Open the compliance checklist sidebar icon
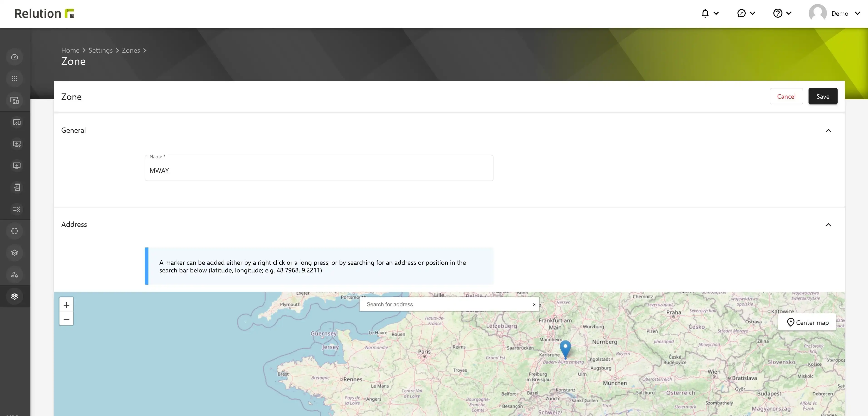 point(17,187)
